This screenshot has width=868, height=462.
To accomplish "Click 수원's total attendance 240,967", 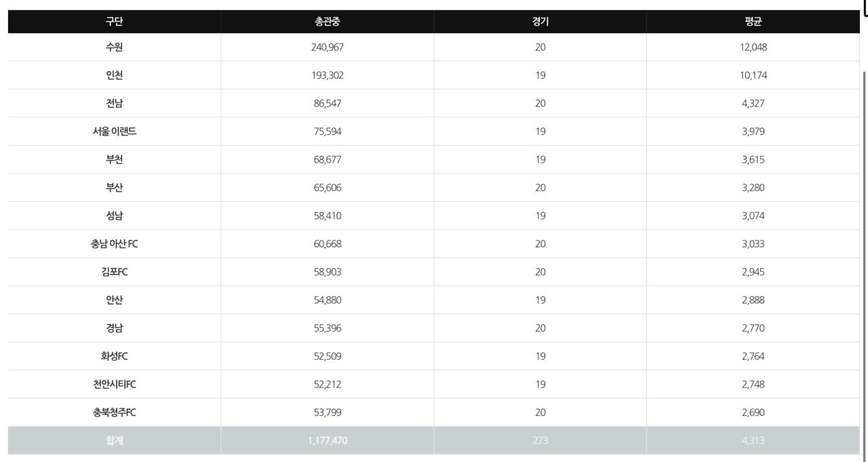I will pyautogui.click(x=328, y=47).
